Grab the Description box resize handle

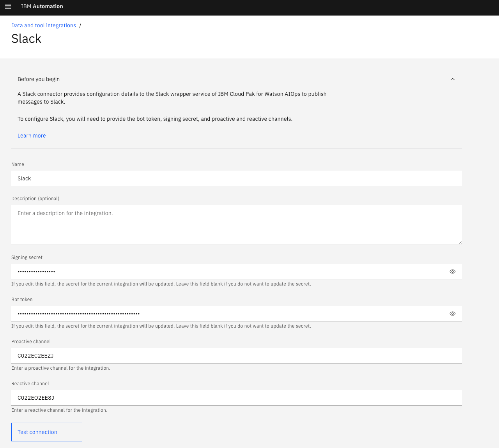pos(460,243)
